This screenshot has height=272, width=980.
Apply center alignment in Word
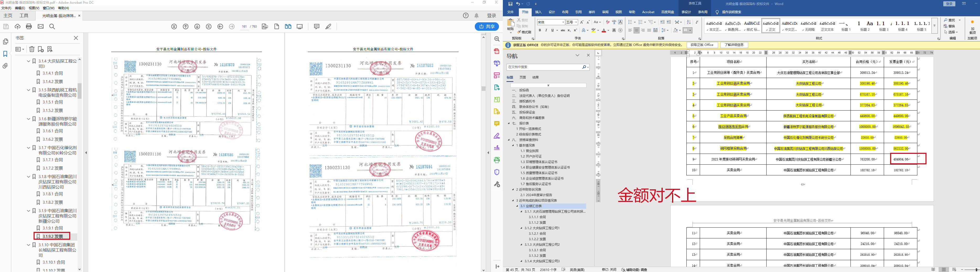(637, 30)
